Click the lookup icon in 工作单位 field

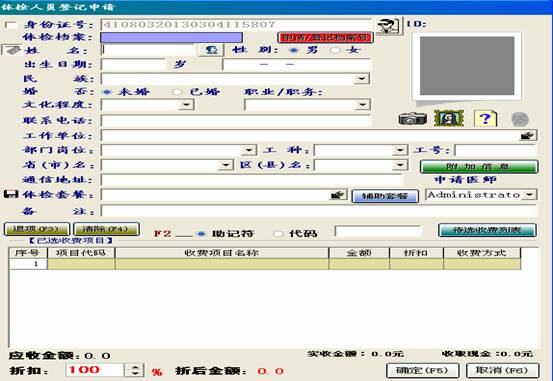pyautogui.click(x=528, y=136)
